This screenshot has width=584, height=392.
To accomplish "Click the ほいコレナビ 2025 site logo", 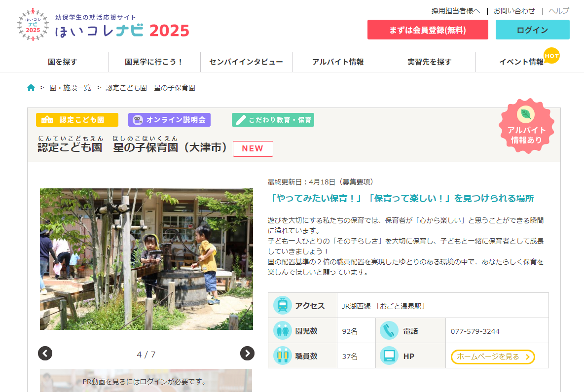I will (103, 25).
